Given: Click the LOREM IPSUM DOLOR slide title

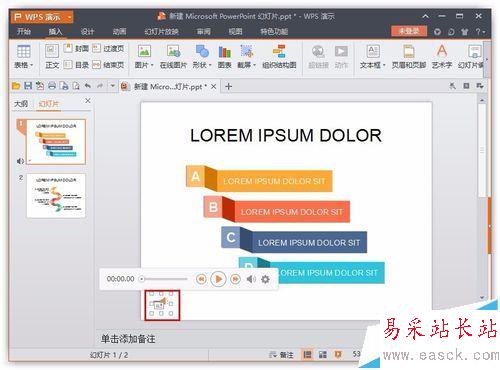Looking at the screenshot, I should tap(286, 136).
